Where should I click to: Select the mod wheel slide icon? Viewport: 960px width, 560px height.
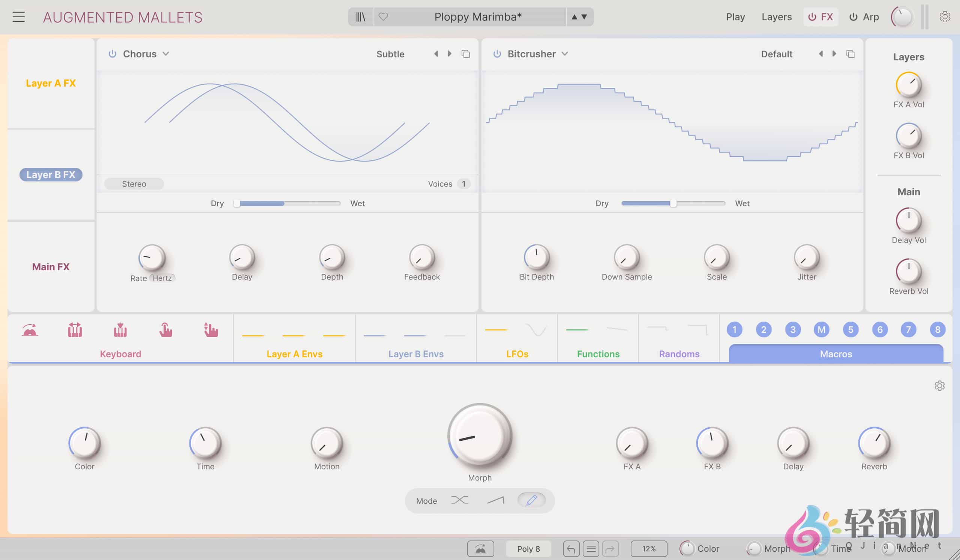coord(211,330)
